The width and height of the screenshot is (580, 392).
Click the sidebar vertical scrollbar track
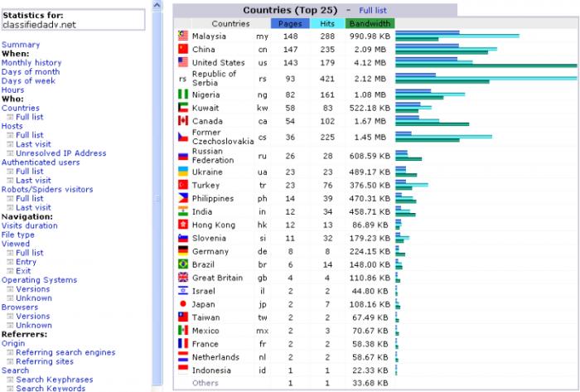pyautogui.click(x=157, y=200)
